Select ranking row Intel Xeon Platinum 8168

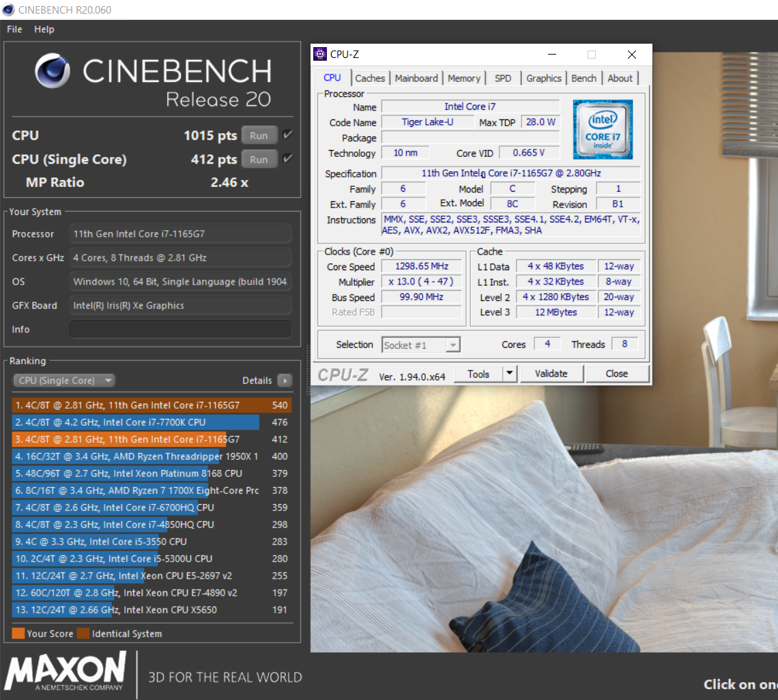pyautogui.click(x=152, y=473)
